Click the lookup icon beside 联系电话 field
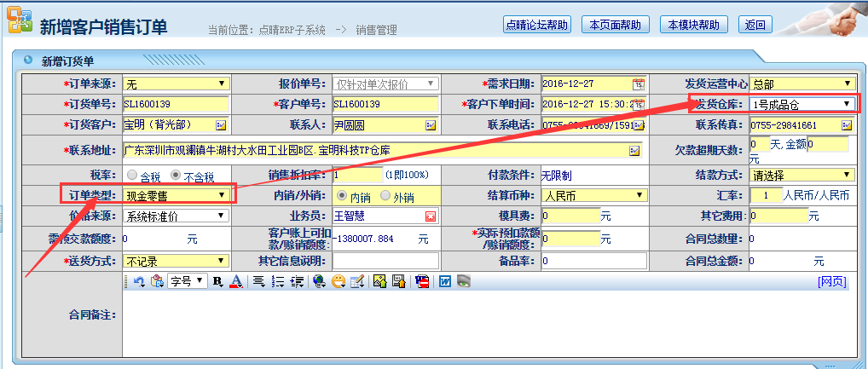This screenshot has height=369, width=868. point(639,125)
